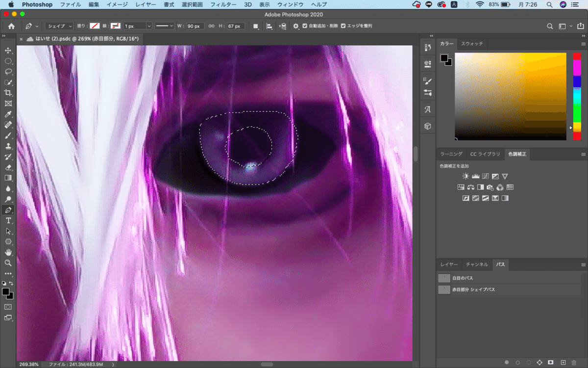Open the シェイプ mode dropdown
The image size is (588, 368).
click(59, 26)
